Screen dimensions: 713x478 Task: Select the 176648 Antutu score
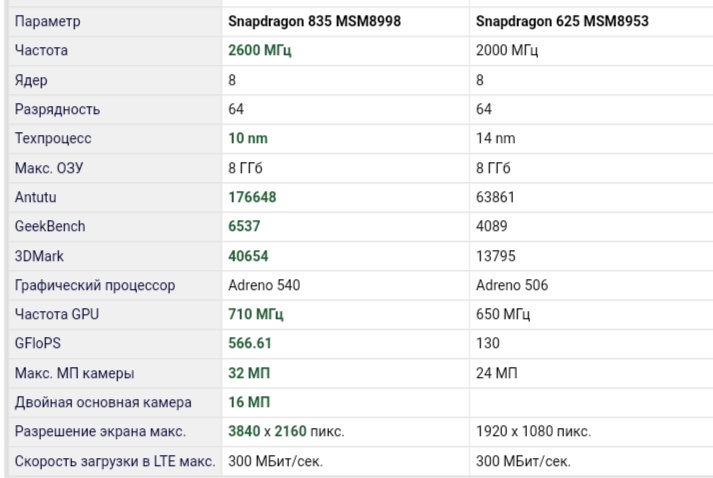(252, 197)
